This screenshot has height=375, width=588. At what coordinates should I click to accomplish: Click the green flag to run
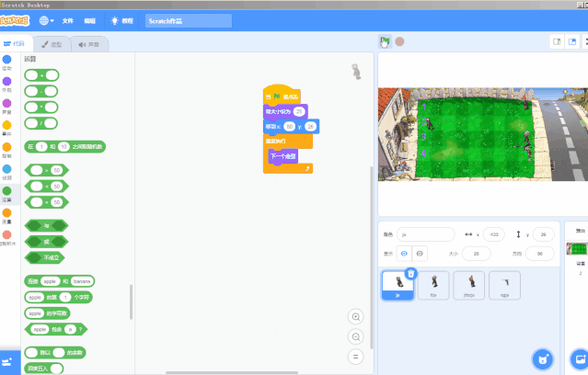click(385, 41)
